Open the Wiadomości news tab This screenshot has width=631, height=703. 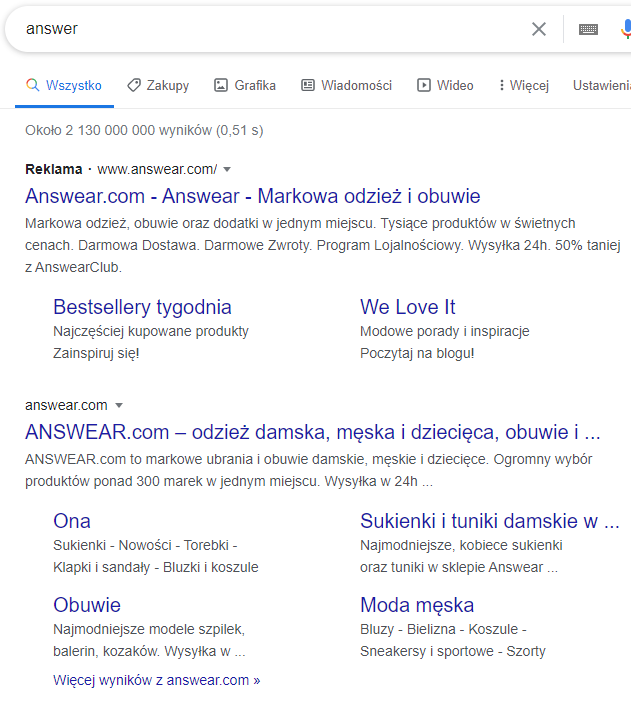[x=346, y=86]
